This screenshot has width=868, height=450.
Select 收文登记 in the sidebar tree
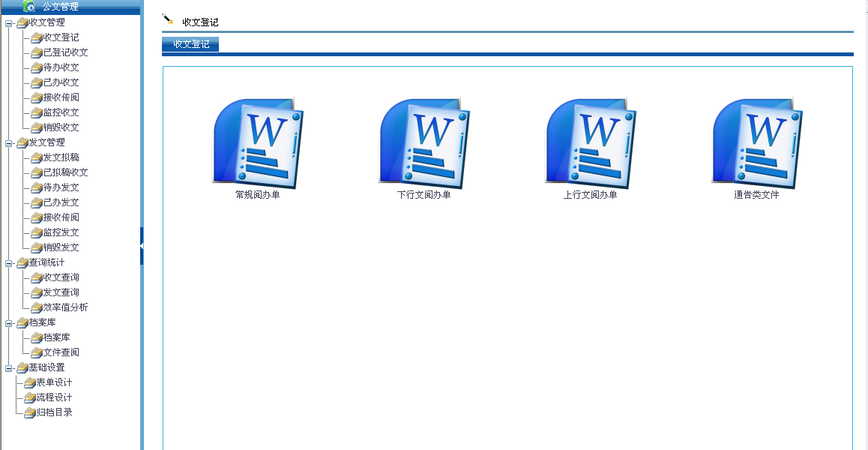(x=61, y=37)
